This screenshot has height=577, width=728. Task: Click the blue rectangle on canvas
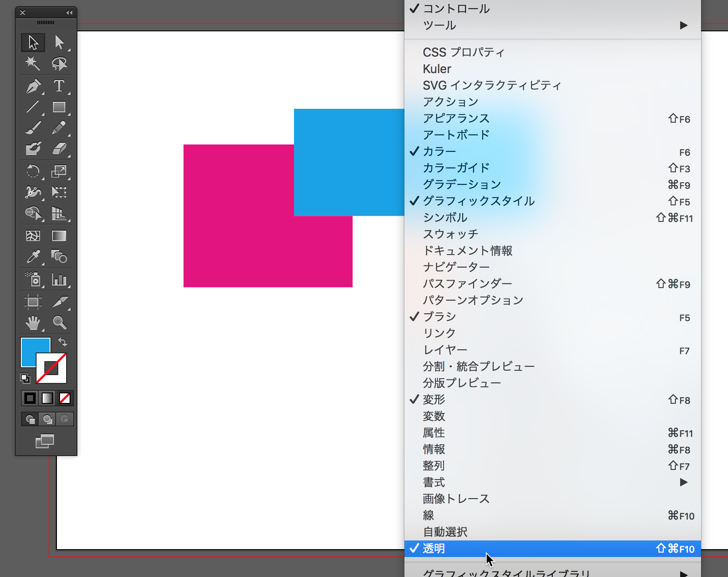pos(349,162)
